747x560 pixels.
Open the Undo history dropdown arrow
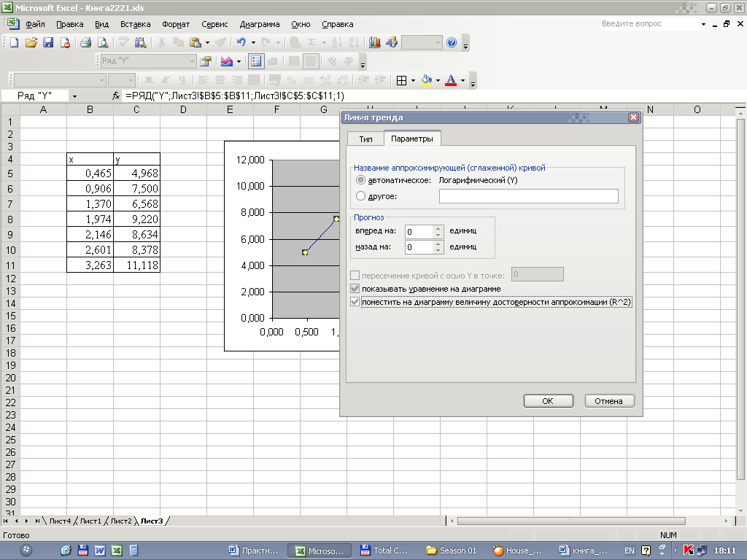pyautogui.click(x=253, y=42)
